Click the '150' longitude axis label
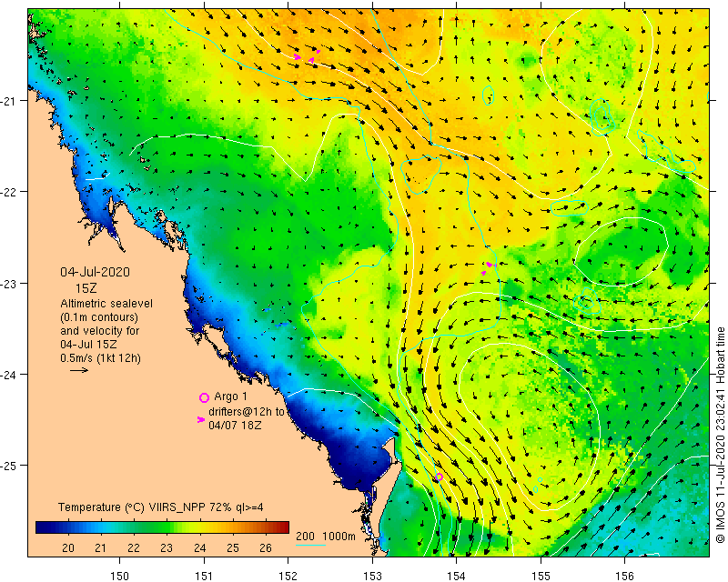The image size is (728, 582). coord(120,577)
